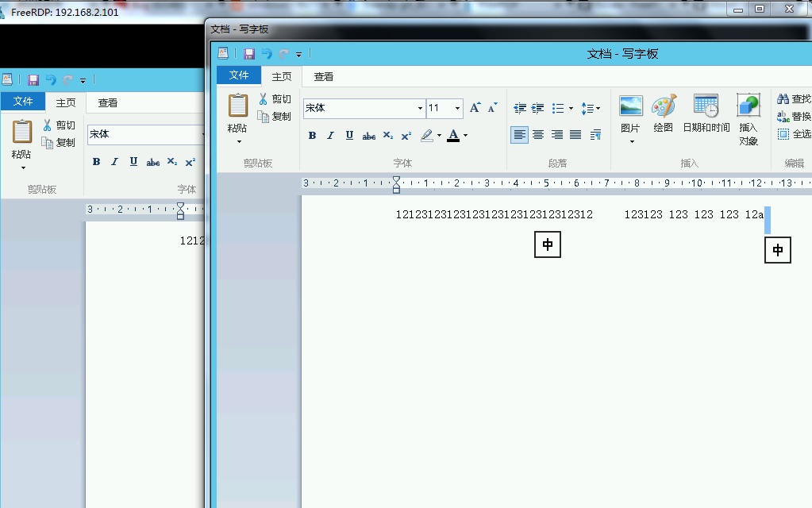Click the Decrease indent icon
The height and width of the screenshot is (508, 812).
coord(519,108)
